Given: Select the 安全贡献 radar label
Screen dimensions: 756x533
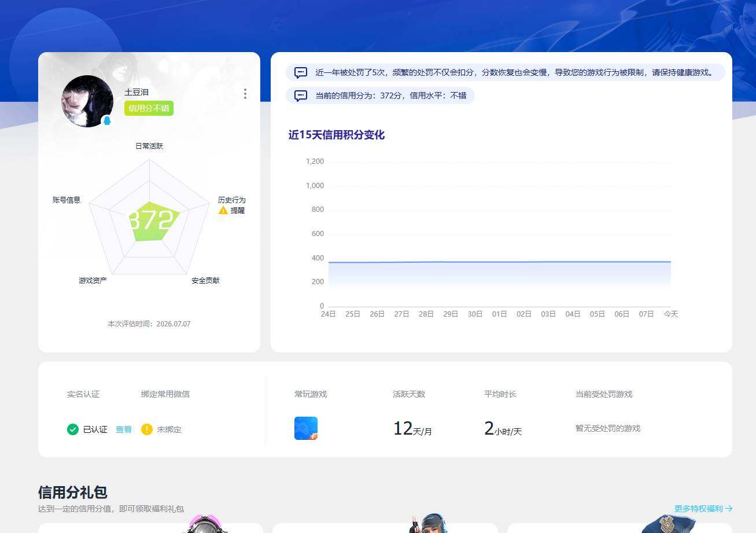Looking at the screenshot, I should [205, 281].
